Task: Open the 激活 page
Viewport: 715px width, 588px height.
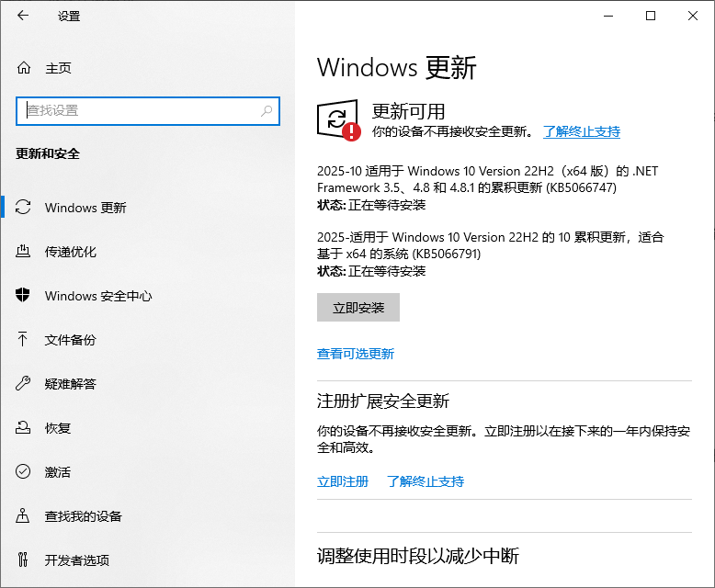Action: 58,471
